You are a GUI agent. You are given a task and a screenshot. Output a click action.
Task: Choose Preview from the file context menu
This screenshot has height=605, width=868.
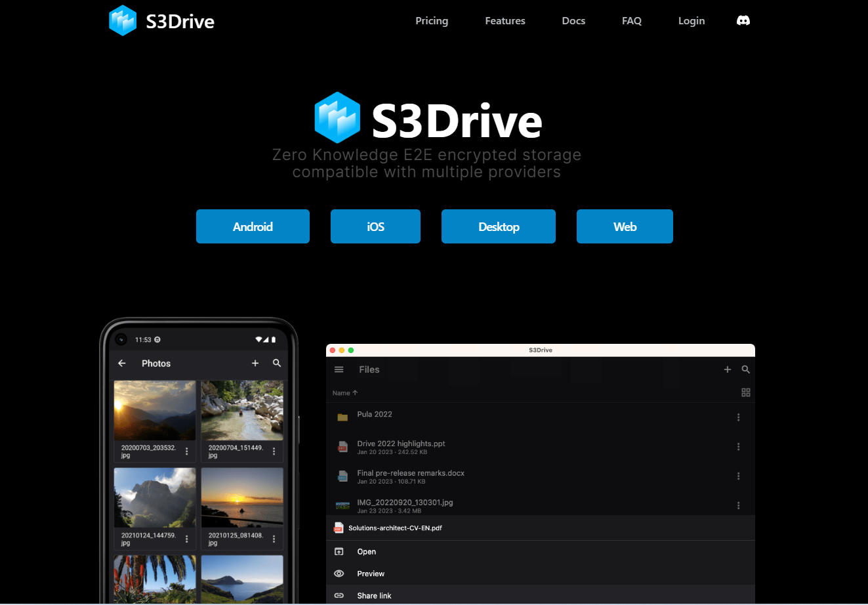tap(371, 574)
